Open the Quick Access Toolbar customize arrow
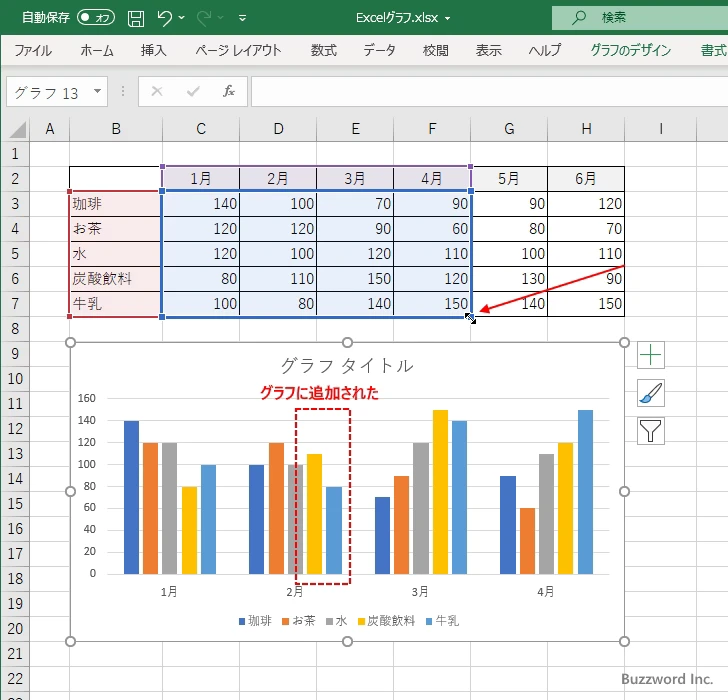The image size is (728, 700). coord(242,18)
